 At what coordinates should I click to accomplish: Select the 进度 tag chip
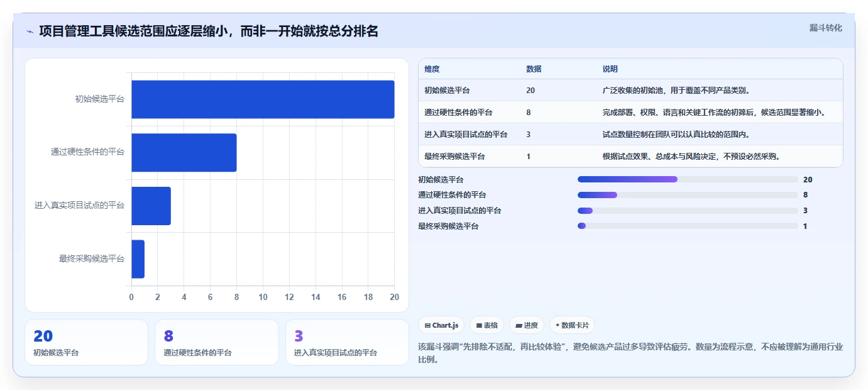(527, 325)
